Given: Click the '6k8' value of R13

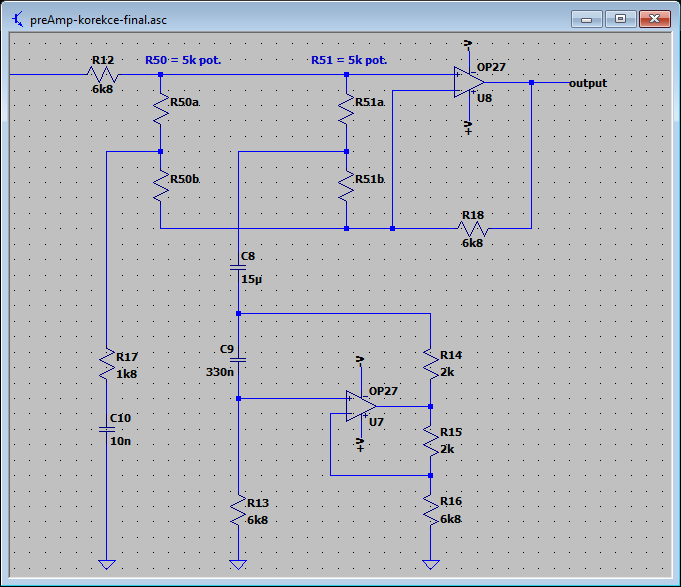Looking at the screenshot, I should (258, 520).
